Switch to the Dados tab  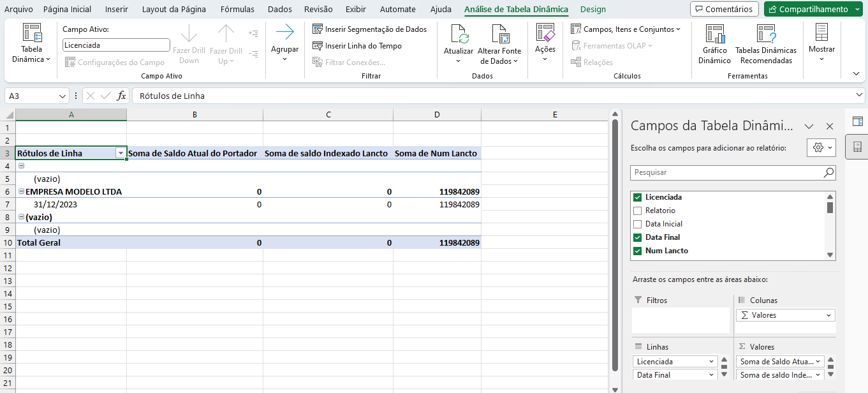pyautogui.click(x=280, y=9)
